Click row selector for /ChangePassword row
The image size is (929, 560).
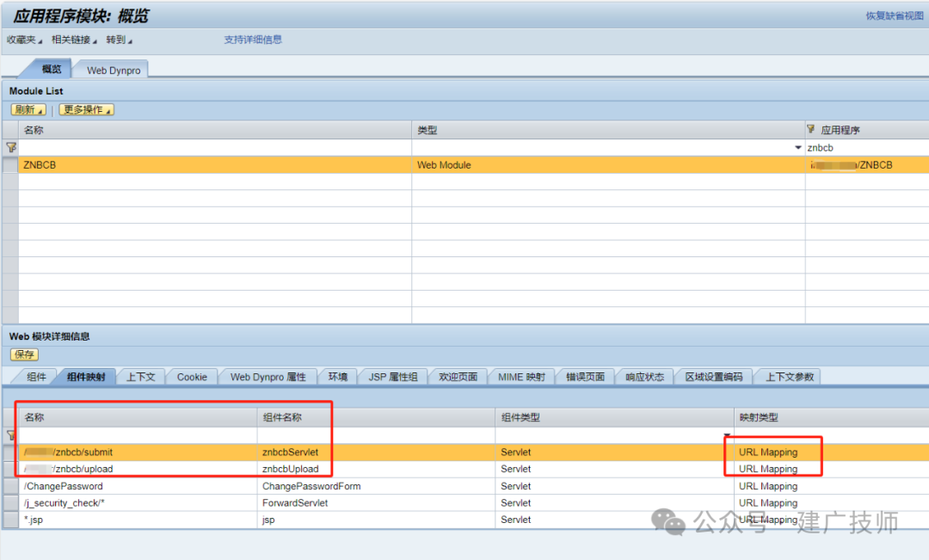pos(10,486)
